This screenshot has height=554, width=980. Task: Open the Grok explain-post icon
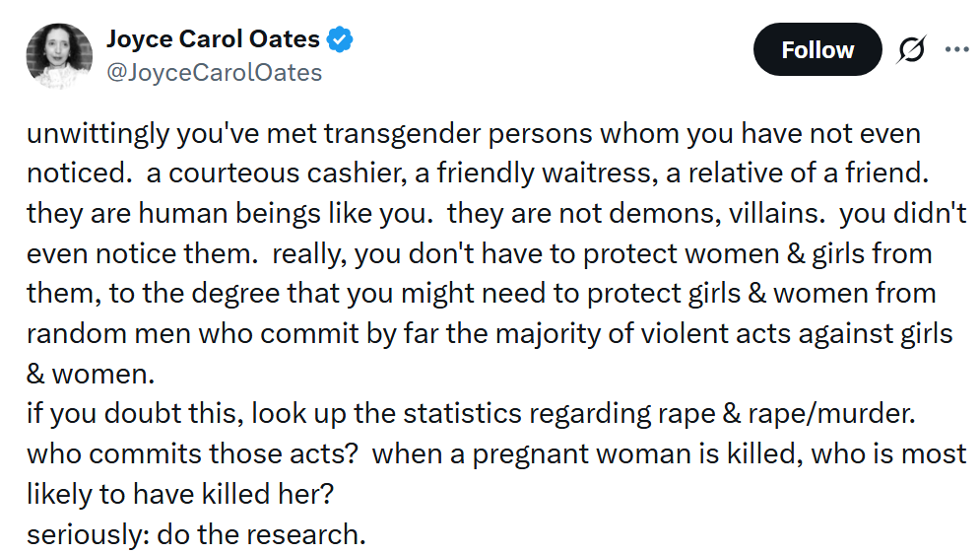pos(910,50)
